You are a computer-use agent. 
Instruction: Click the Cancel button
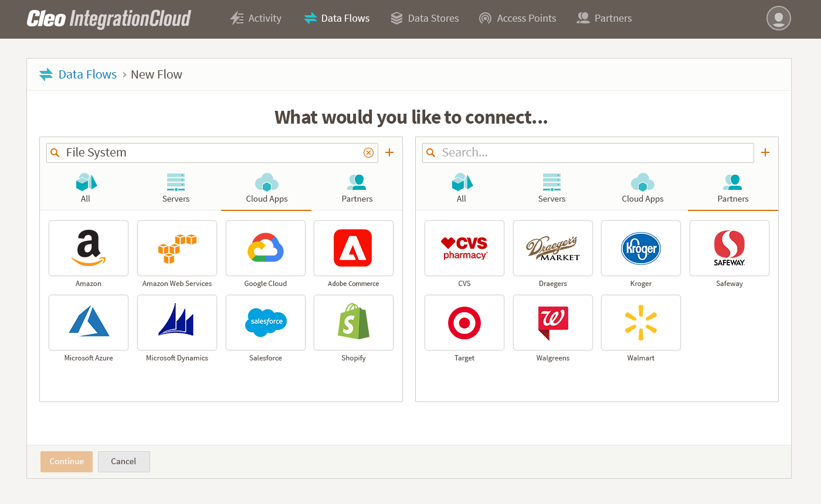click(124, 462)
